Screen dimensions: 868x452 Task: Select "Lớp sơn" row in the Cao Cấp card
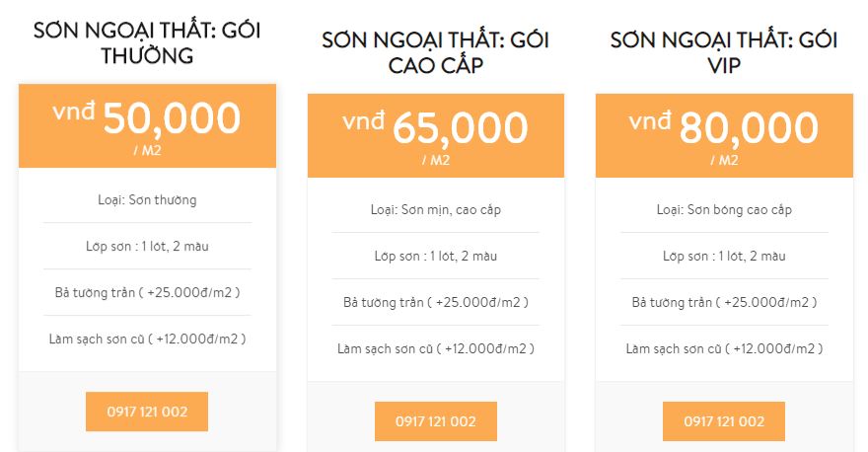(x=435, y=257)
